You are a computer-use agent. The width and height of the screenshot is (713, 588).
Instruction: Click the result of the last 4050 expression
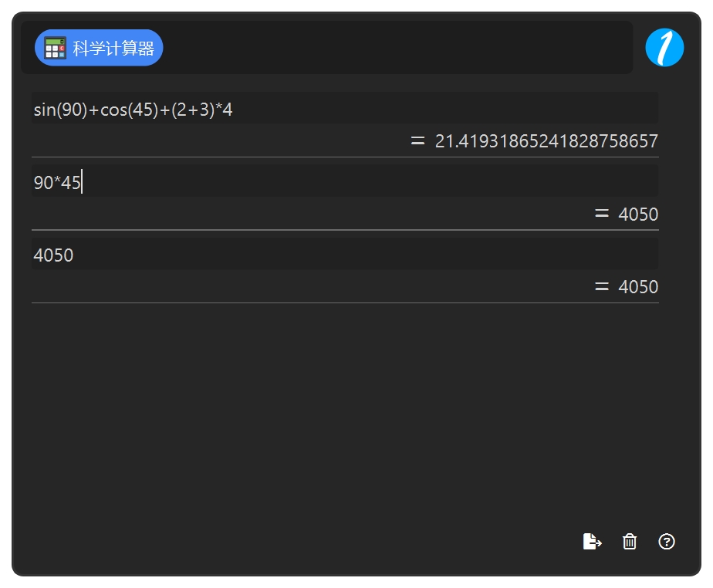638,287
